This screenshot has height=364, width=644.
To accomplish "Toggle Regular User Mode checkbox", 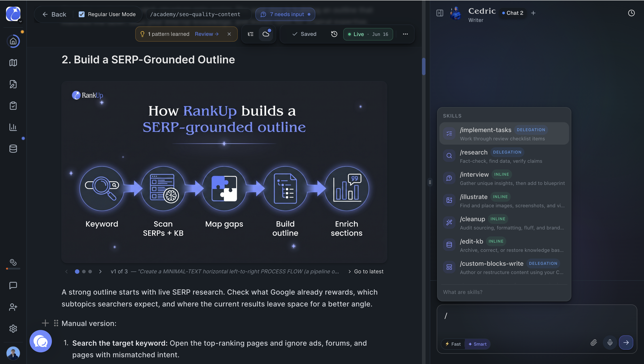I will 81,14.
